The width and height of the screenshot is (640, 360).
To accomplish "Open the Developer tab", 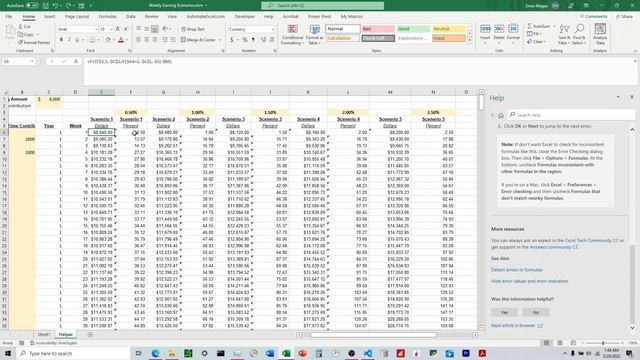I will tap(244, 17).
